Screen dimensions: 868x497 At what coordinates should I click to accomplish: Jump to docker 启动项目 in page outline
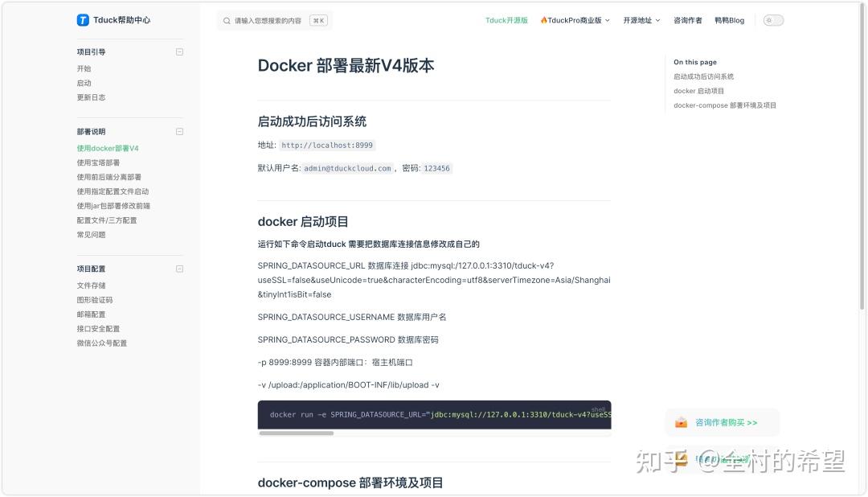tap(698, 91)
